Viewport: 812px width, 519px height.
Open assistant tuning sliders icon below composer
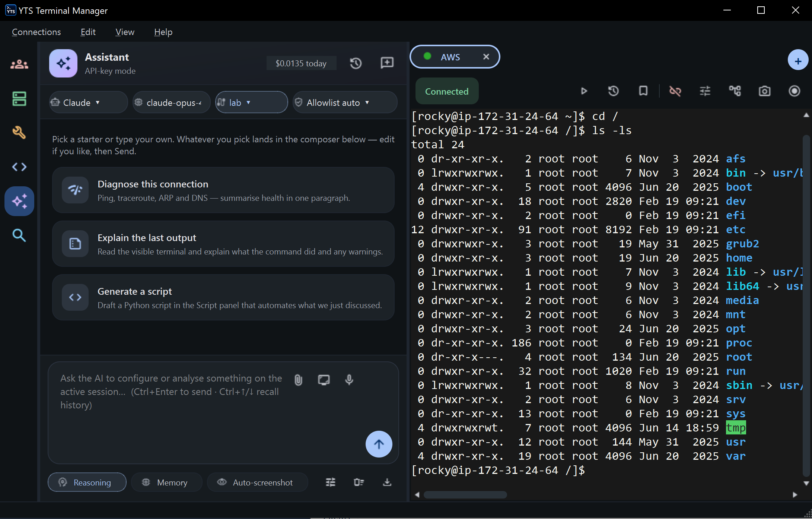(x=331, y=482)
